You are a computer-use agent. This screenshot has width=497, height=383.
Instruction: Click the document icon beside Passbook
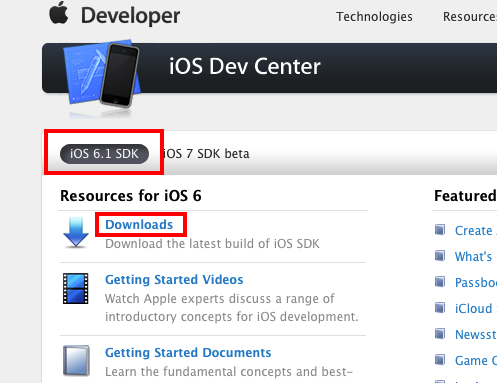[440, 282]
